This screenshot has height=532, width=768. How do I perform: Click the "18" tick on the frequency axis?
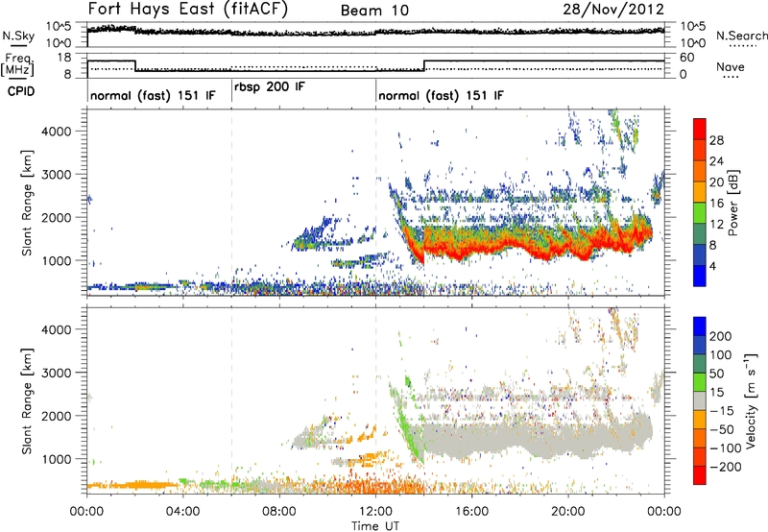64,58
